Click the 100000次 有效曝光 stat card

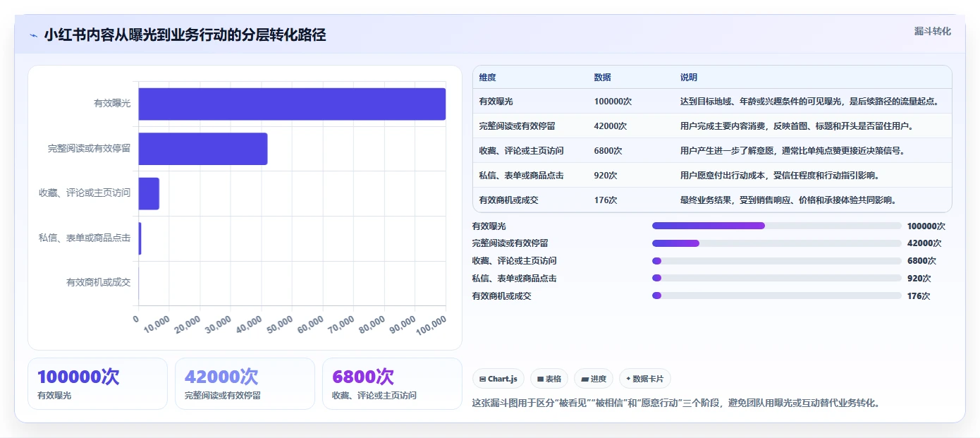pyautogui.click(x=97, y=384)
